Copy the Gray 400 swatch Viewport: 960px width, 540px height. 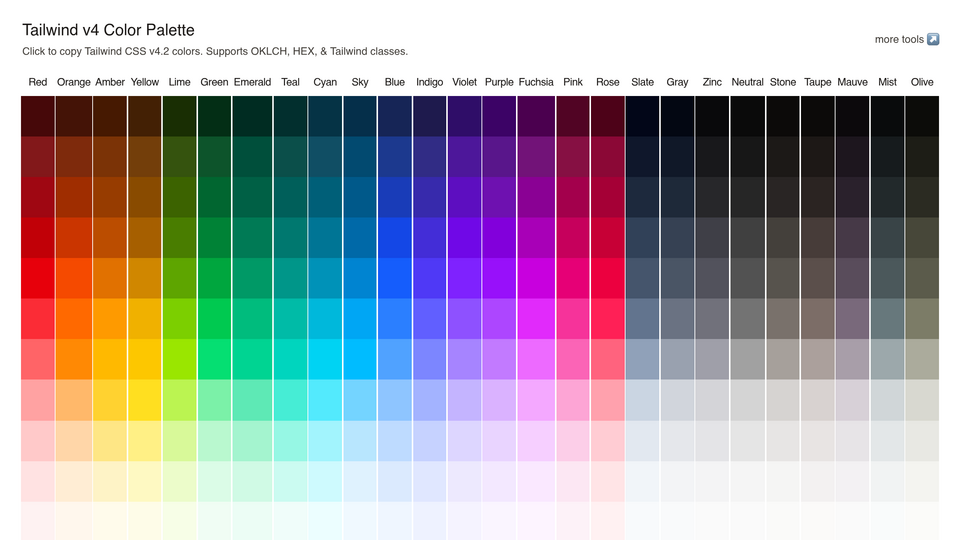point(678,359)
